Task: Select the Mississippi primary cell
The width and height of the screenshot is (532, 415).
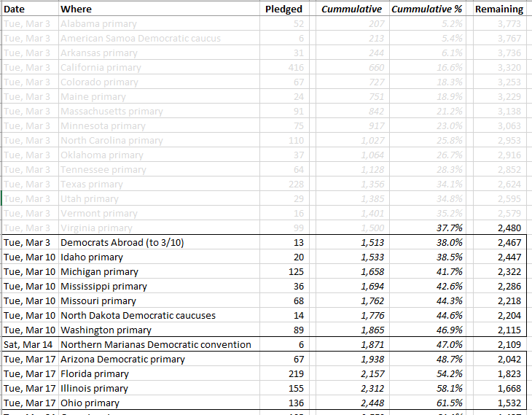Action: [x=103, y=286]
